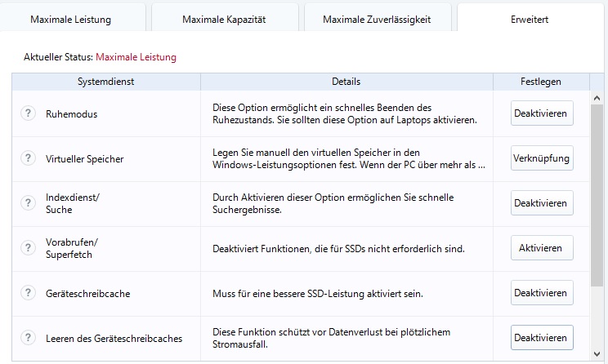Deactivate the Ruhemodus option

click(x=540, y=113)
